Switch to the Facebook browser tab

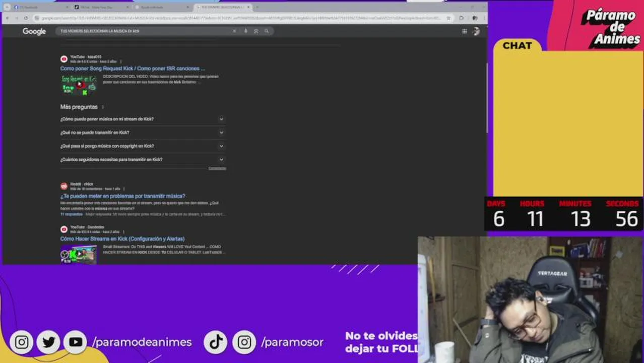click(41, 8)
